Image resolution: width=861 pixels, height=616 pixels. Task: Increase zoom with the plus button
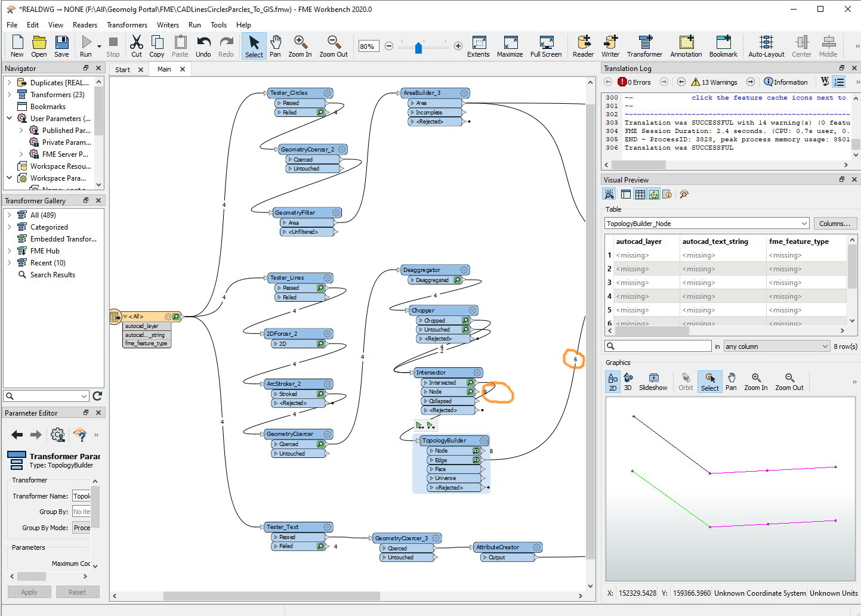(458, 46)
